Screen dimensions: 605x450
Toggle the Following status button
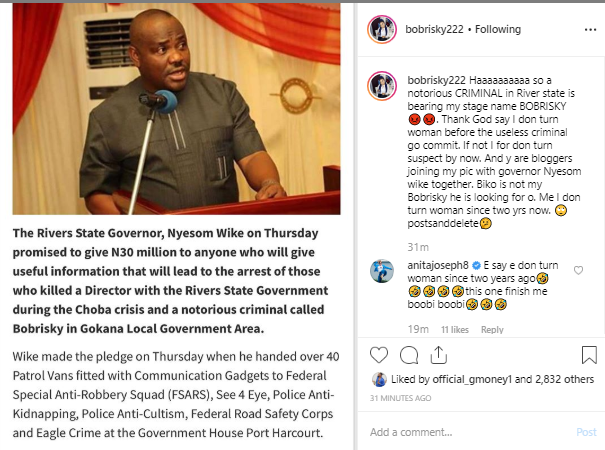pos(498,29)
